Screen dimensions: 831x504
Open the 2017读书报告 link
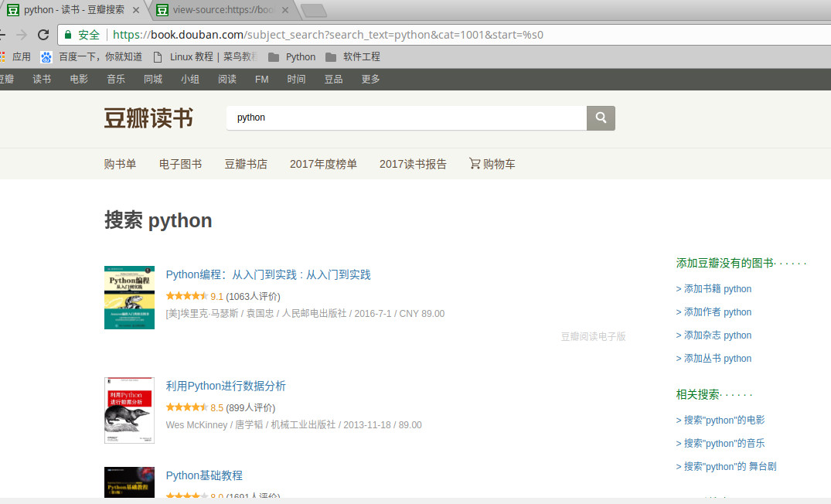[413, 164]
